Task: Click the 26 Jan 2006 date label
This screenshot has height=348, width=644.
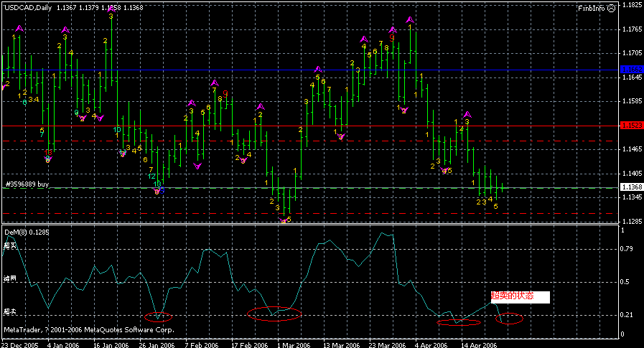Action: tap(157, 344)
